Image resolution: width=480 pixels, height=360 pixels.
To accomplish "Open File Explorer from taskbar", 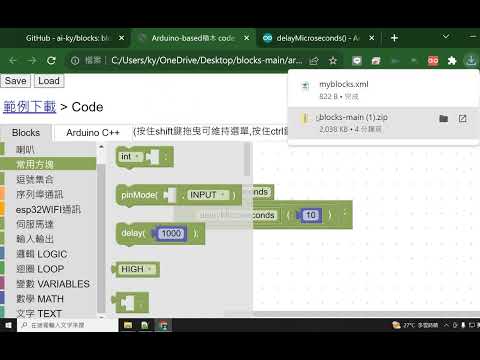I will 128,325.
